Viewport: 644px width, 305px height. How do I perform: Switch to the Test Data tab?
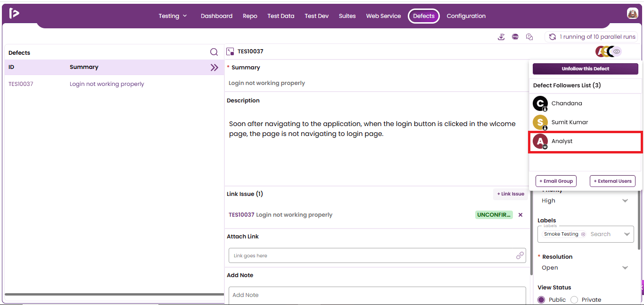click(281, 16)
